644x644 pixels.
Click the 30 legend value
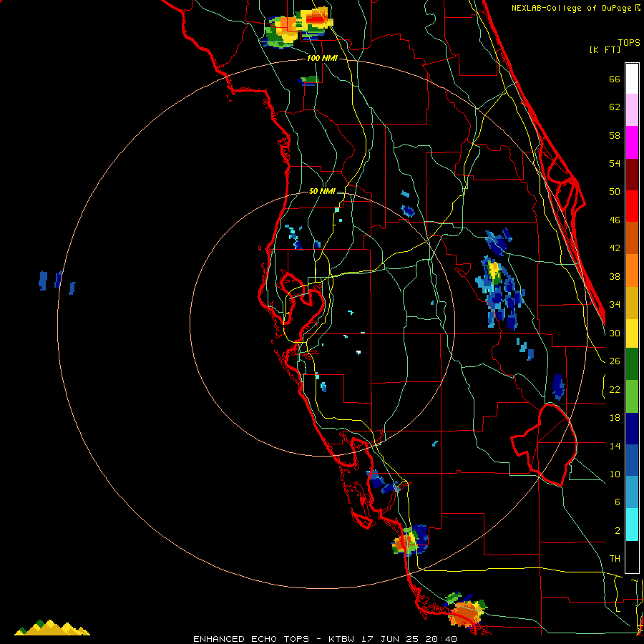[x=615, y=333]
